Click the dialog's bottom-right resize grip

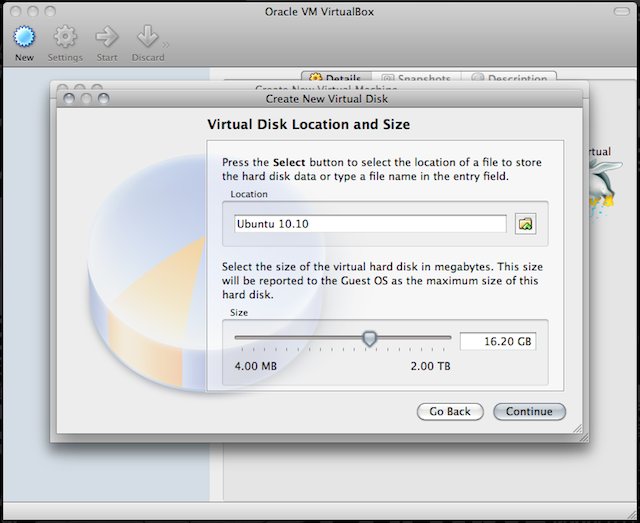click(x=578, y=429)
